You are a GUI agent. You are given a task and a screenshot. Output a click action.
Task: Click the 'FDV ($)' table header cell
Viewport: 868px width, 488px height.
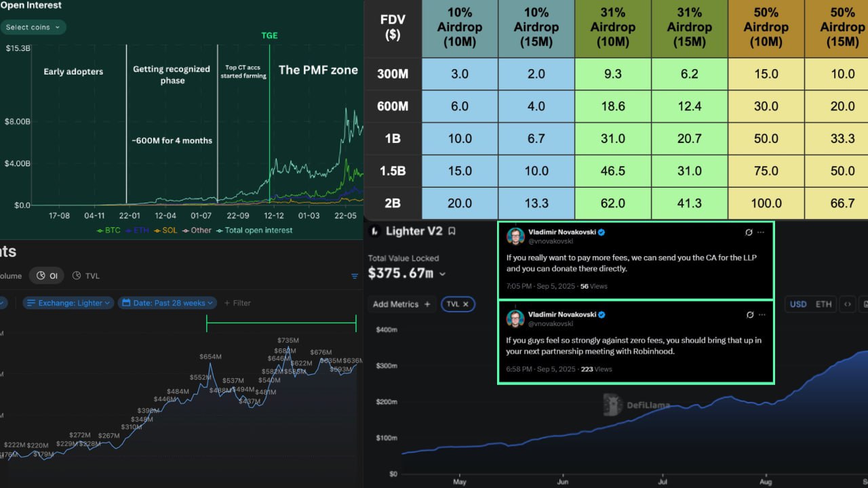[393, 28]
